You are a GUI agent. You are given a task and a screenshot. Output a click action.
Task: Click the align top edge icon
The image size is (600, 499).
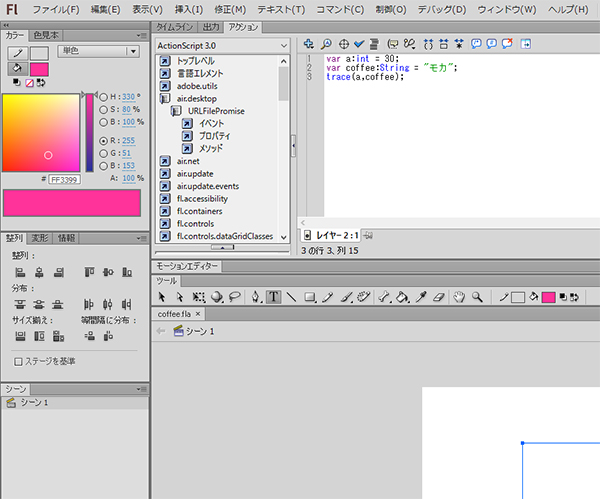pos(89,272)
